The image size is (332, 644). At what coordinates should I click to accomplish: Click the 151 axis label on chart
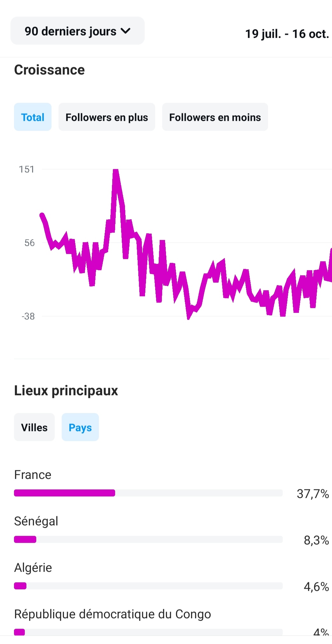point(26,169)
